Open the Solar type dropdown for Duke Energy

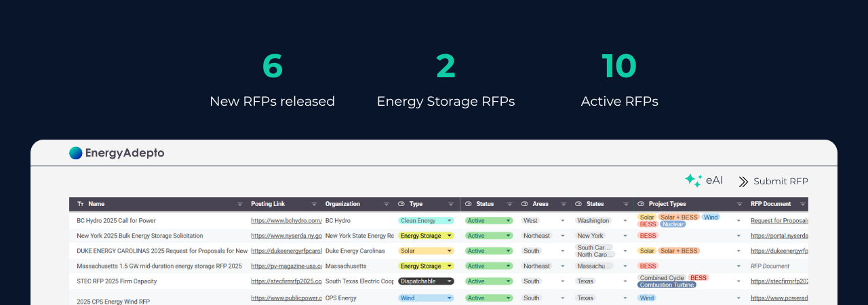426,251
